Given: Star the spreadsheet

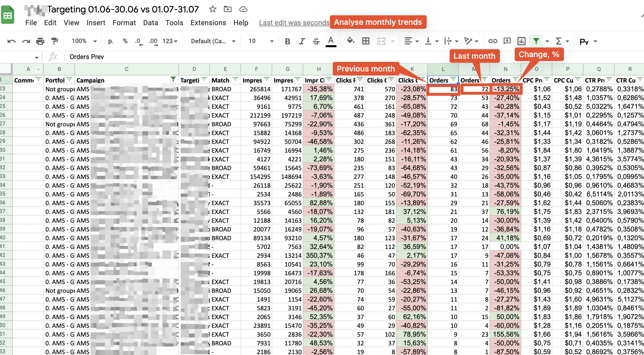Looking at the screenshot, I should point(212,9).
